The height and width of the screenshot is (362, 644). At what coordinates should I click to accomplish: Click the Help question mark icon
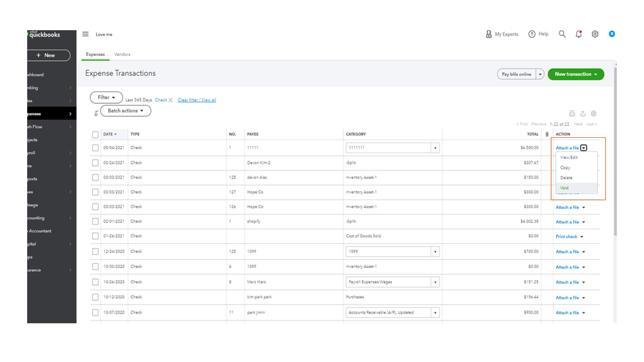(532, 34)
